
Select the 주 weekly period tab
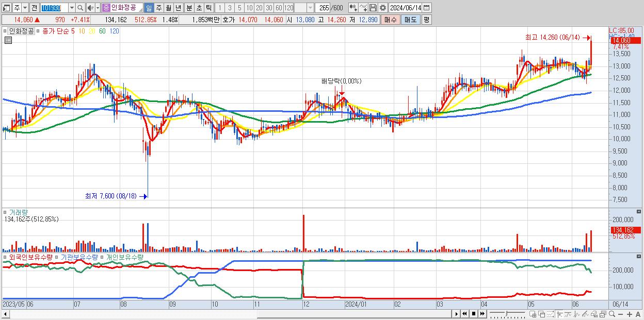(159, 8)
